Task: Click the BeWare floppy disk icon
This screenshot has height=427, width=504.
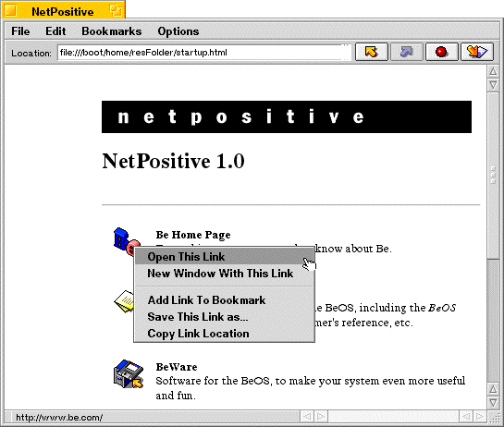Action: [x=129, y=374]
